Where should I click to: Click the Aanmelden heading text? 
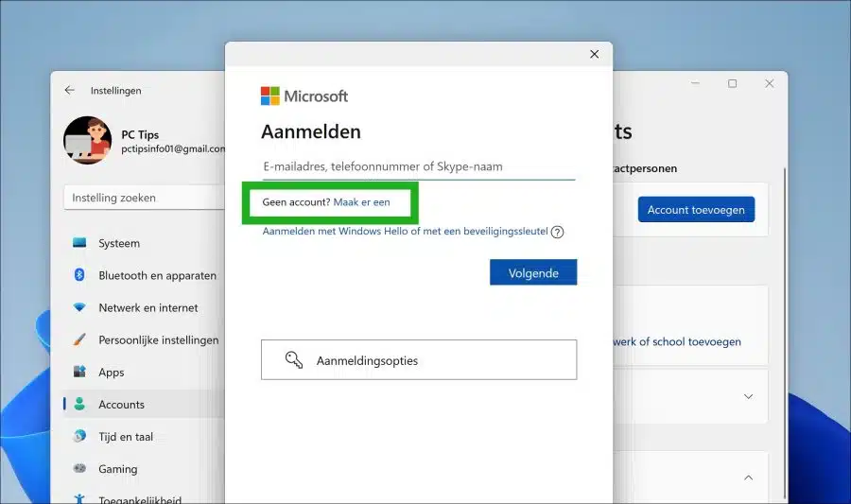click(x=311, y=131)
